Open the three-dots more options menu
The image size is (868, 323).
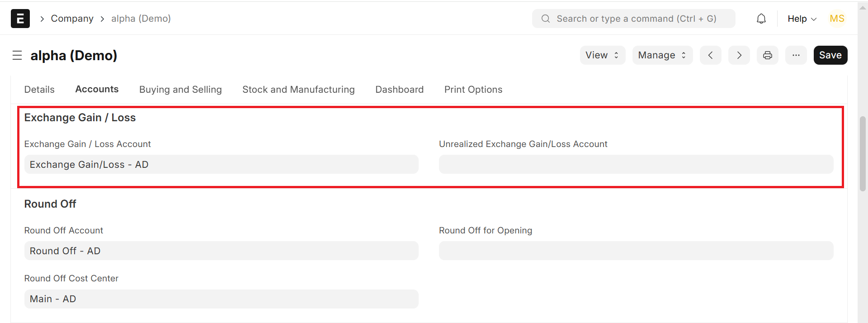[x=796, y=55]
